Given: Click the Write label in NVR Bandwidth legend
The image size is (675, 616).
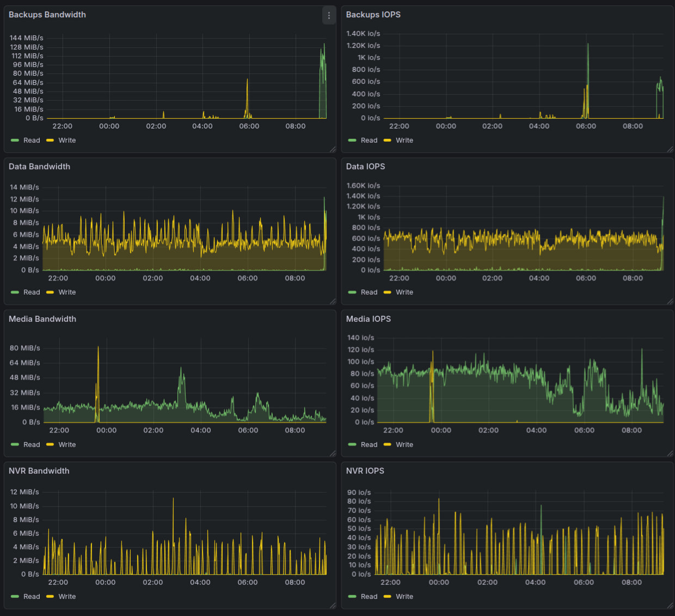Looking at the screenshot, I should click(67, 597).
